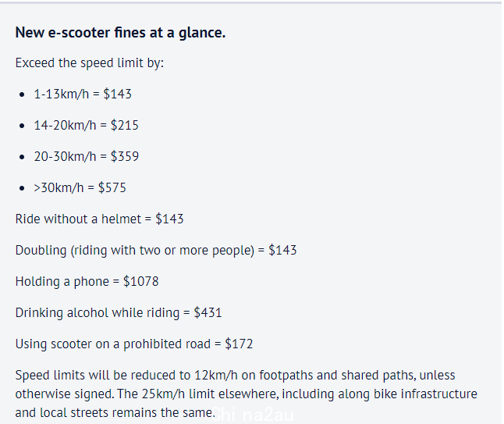Image resolution: width=504 pixels, height=424 pixels.
Task: Click the $431 fine amount
Action: [208, 312]
